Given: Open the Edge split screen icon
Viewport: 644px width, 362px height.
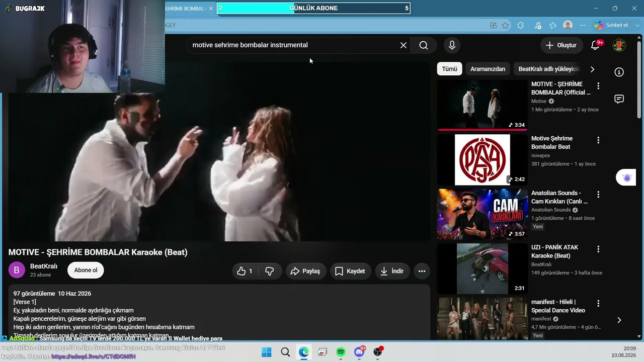Looking at the screenshot, I should tap(494, 25).
